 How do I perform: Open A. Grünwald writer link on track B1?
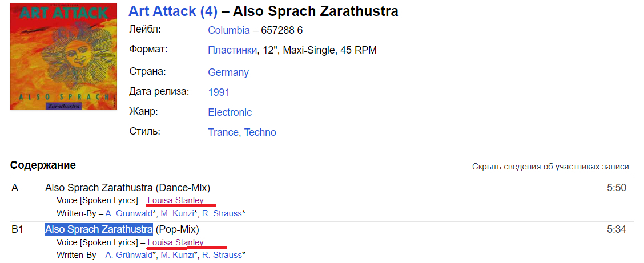coord(128,255)
